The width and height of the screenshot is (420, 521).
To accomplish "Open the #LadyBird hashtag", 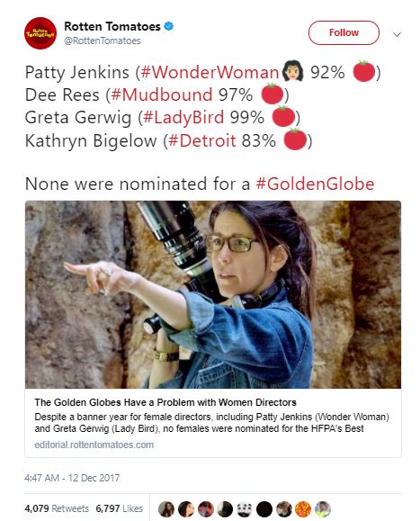I will (x=184, y=117).
